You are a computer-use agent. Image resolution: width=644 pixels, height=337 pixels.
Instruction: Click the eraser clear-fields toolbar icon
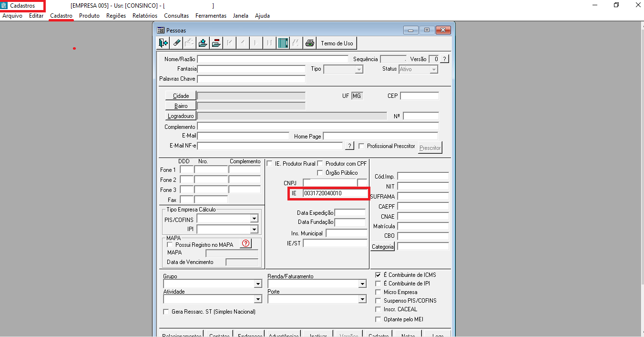click(x=177, y=43)
